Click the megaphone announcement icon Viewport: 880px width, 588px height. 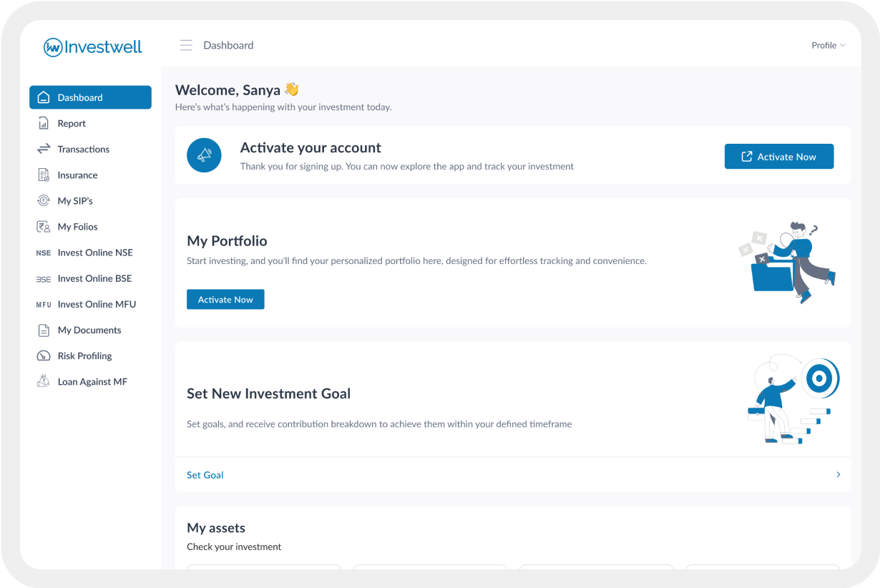click(205, 155)
